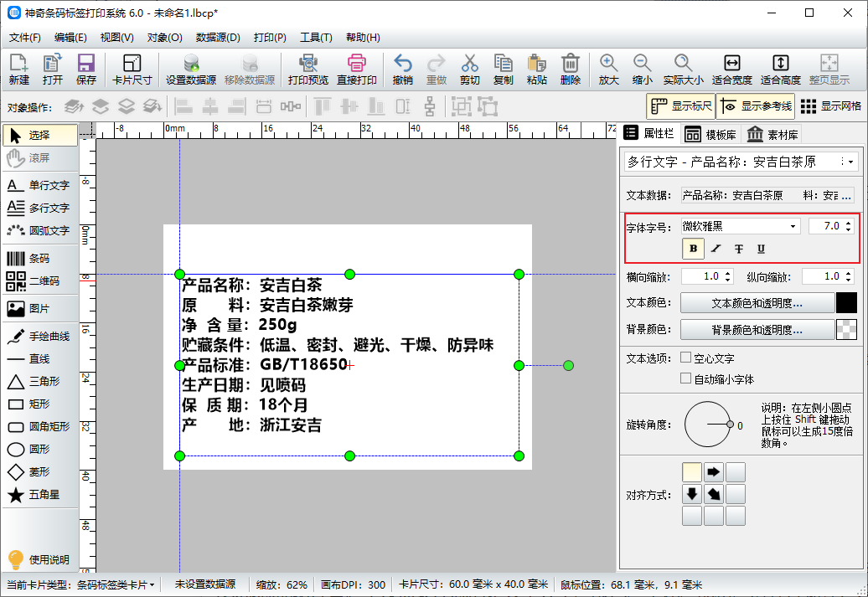Click the 直接打印 direct print icon
This screenshot has height=597, width=868.
[357, 69]
